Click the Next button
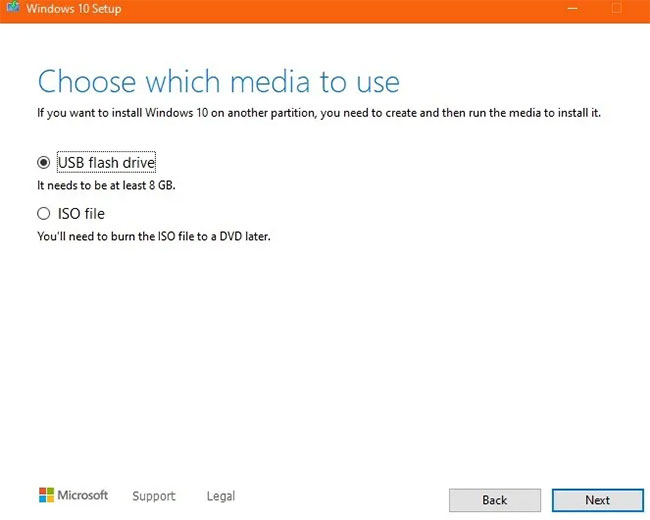The height and width of the screenshot is (520, 650). 597,500
